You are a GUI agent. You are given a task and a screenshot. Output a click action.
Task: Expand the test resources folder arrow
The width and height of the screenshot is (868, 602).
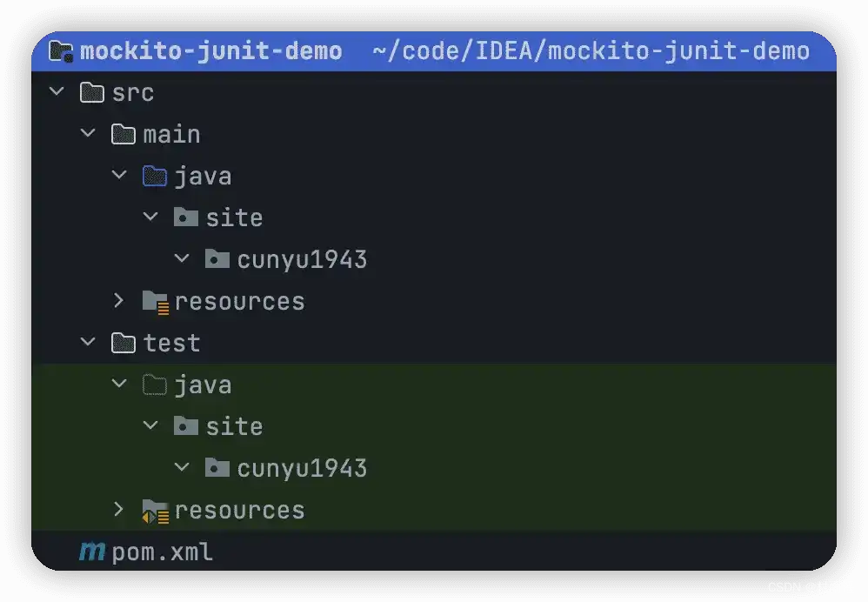tap(119, 510)
